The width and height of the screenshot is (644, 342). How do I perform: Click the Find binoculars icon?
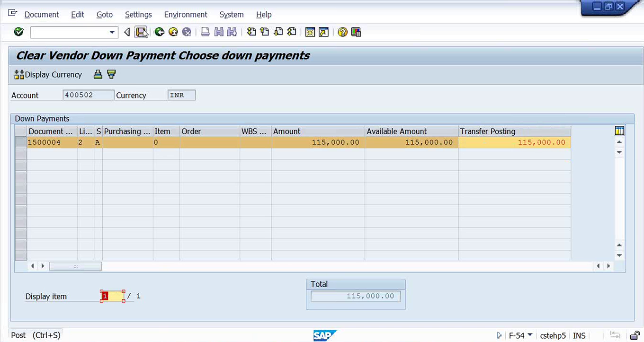click(x=218, y=32)
